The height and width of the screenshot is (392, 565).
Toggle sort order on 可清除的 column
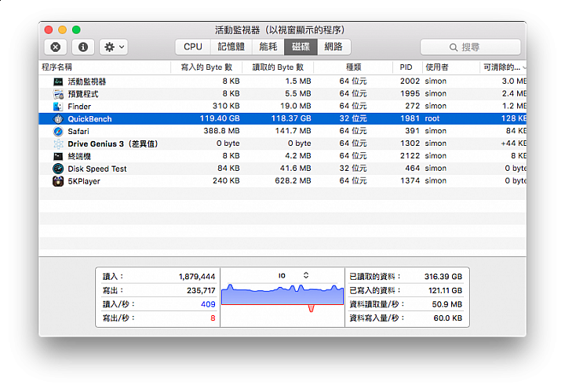[503, 67]
